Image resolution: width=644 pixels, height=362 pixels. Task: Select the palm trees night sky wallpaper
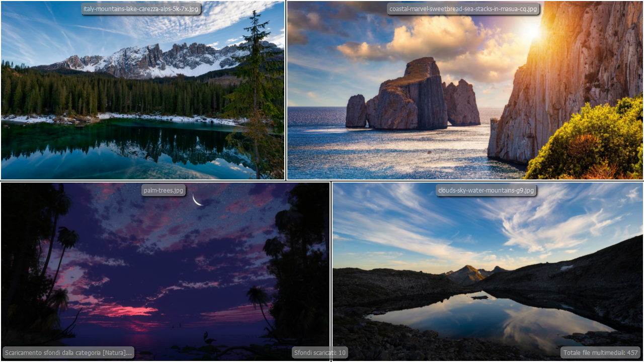(165, 271)
